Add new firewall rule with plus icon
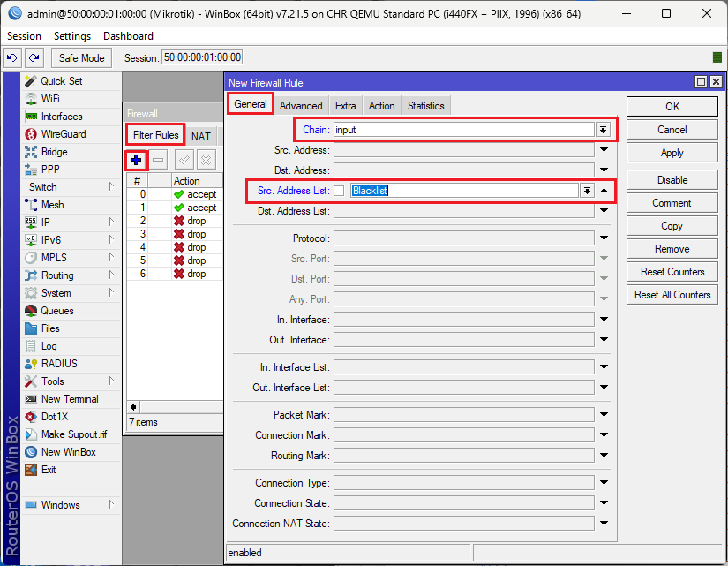 pyautogui.click(x=136, y=161)
